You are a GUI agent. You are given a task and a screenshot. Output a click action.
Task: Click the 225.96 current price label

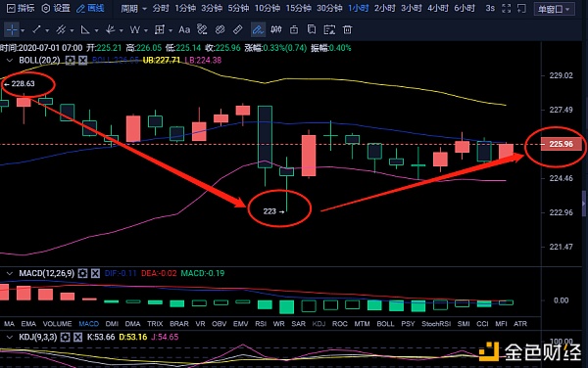pos(562,144)
